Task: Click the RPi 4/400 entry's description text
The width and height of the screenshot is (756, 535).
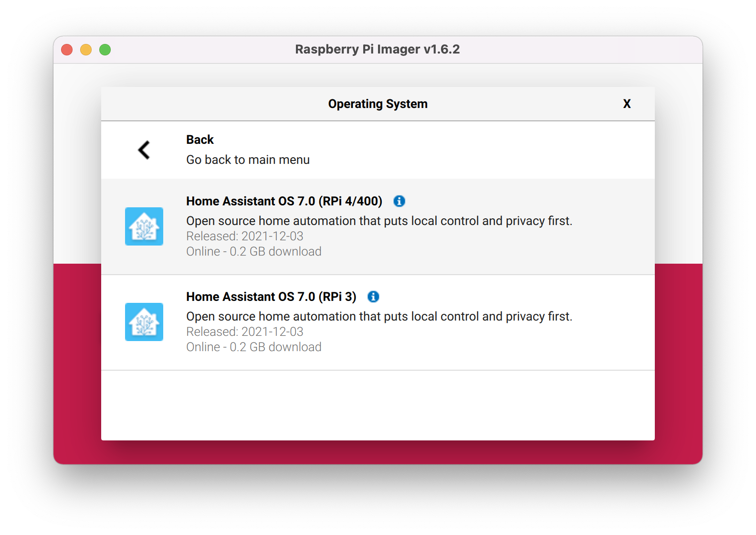Action: click(379, 221)
